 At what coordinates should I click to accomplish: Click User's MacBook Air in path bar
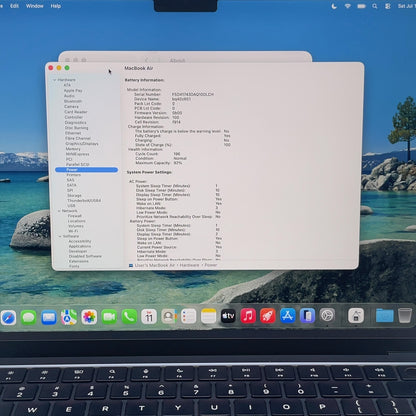tap(155, 265)
